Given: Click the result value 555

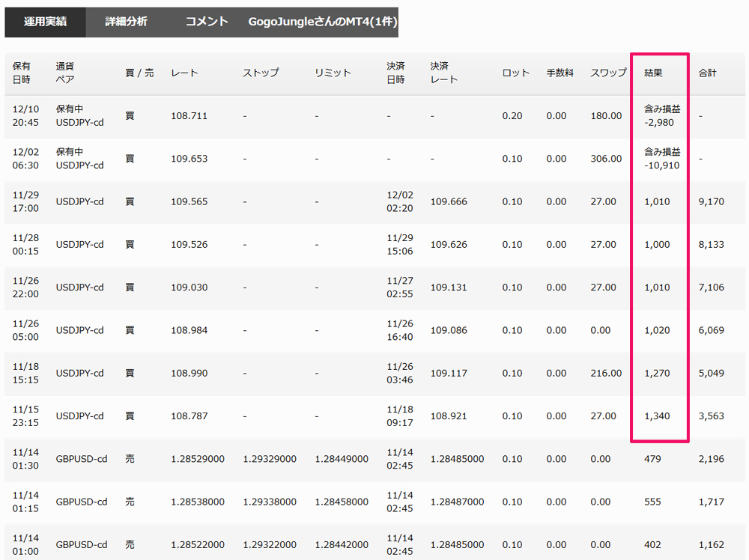Looking at the screenshot, I should [x=652, y=502].
